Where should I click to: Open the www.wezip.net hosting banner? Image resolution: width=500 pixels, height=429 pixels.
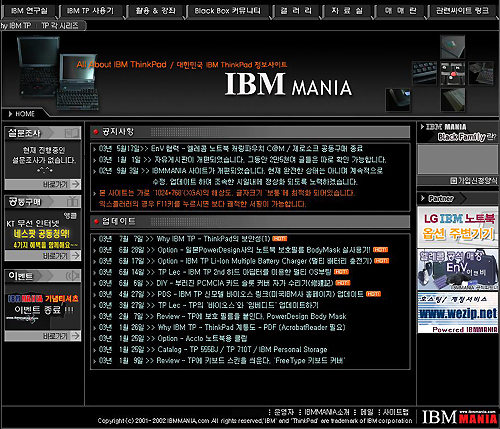pyautogui.click(x=458, y=313)
